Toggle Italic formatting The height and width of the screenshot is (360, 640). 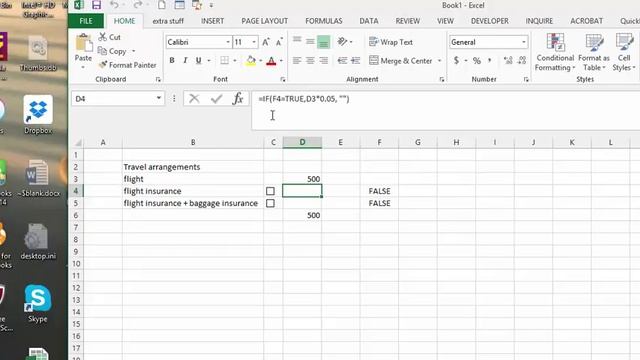pyautogui.click(x=185, y=60)
